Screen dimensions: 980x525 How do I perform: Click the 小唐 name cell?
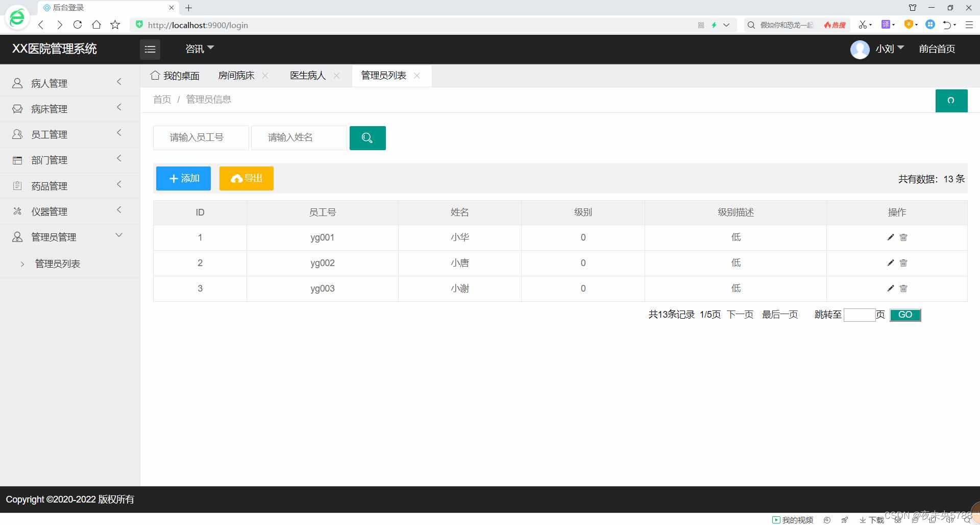(460, 263)
